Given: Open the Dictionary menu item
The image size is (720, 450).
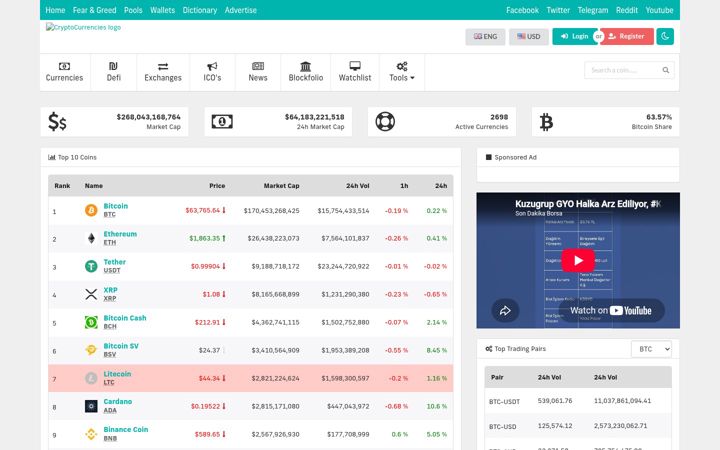Looking at the screenshot, I should tap(200, 10).
